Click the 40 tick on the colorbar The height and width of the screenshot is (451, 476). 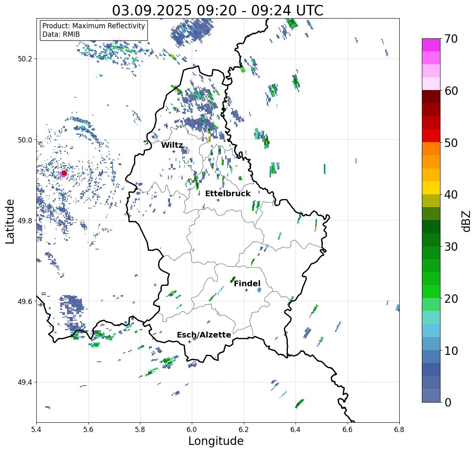coord(451,195)
